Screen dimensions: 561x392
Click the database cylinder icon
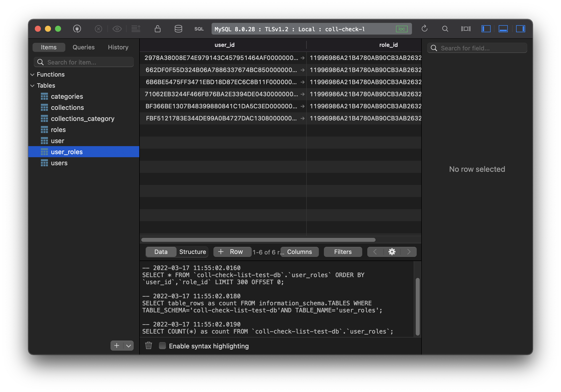[x=178, y=29]
